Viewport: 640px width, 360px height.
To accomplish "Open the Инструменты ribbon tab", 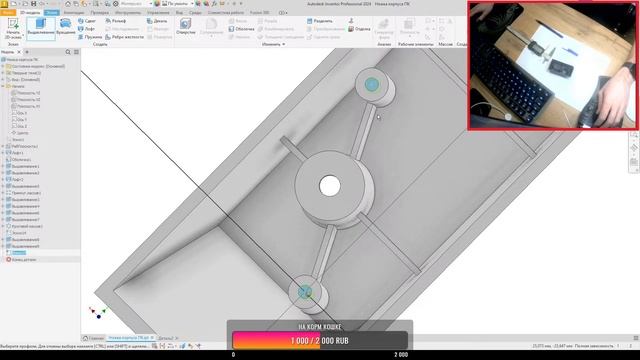I will pyautogui.click(x=128, y=13).
